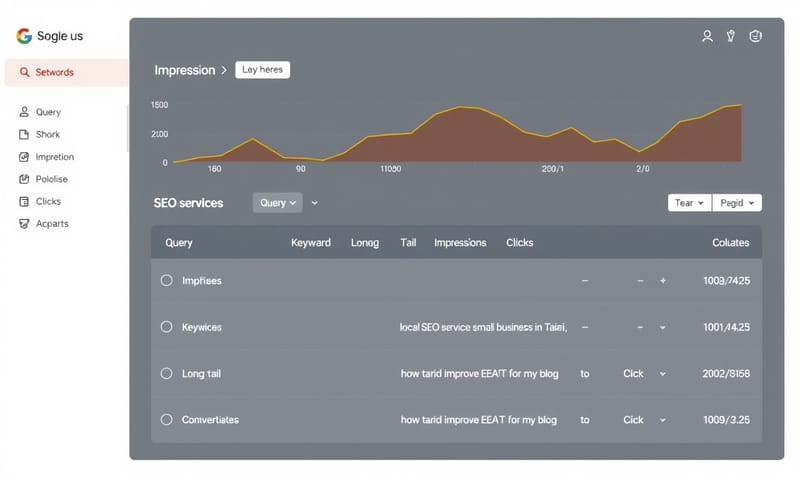Open the user account icon at top right

[x=707, y=36]
